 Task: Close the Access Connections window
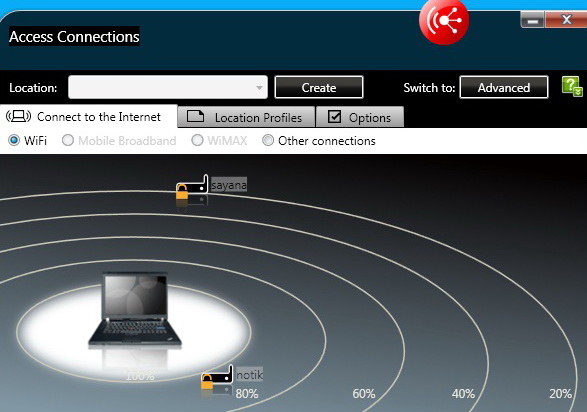pos(566,20)
